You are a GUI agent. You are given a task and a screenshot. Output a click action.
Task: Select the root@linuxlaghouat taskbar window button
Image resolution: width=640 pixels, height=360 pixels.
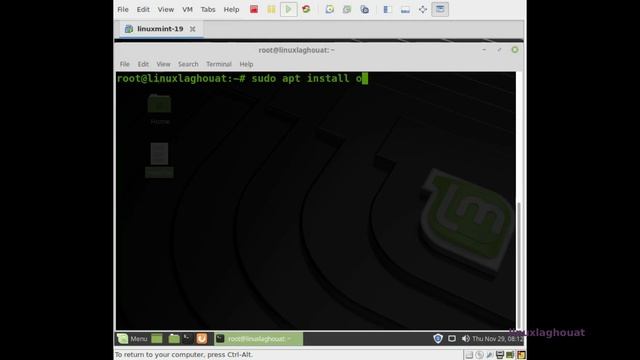[x=258, y=338]
